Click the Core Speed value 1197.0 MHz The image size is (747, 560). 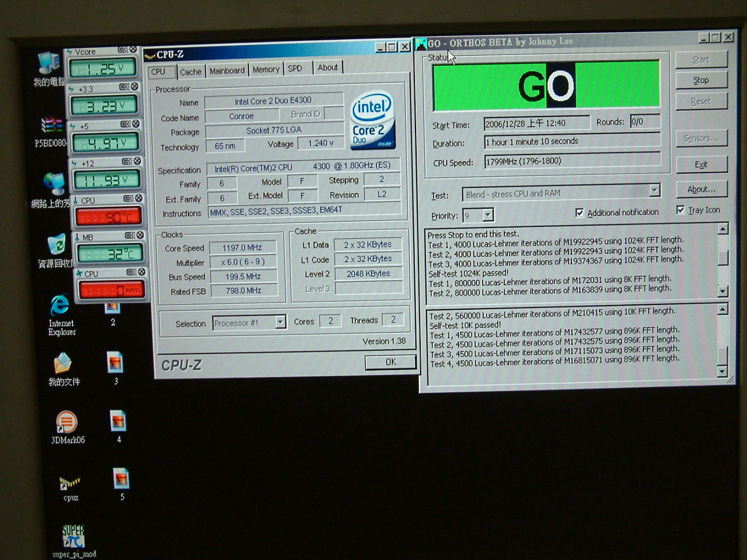tap(242, 247)
